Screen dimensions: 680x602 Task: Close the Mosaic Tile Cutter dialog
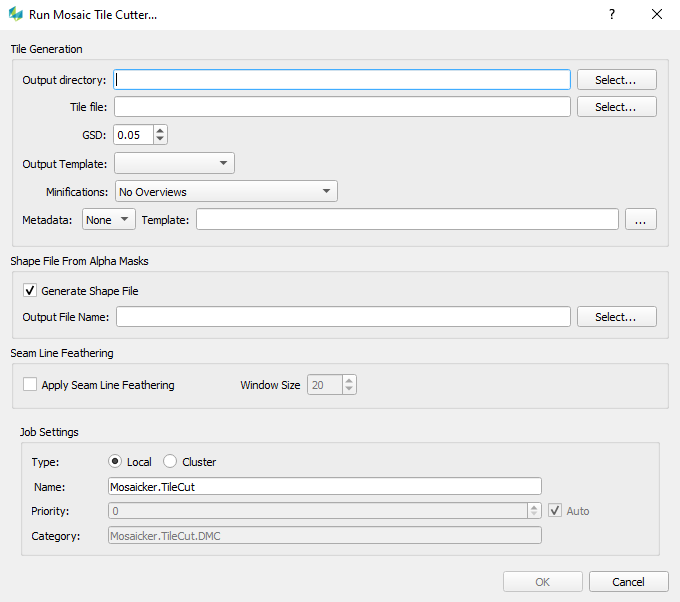pyautogui.click(x=657, y=15)
